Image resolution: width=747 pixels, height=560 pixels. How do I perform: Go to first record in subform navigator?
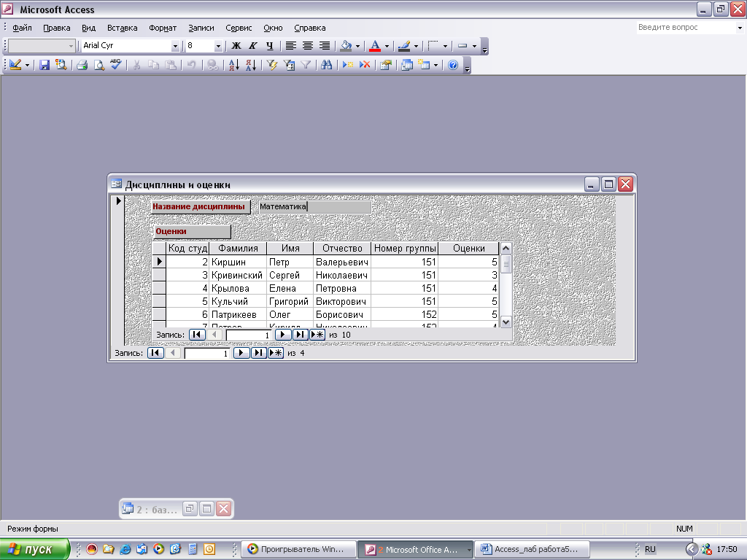tap(197, 335)
